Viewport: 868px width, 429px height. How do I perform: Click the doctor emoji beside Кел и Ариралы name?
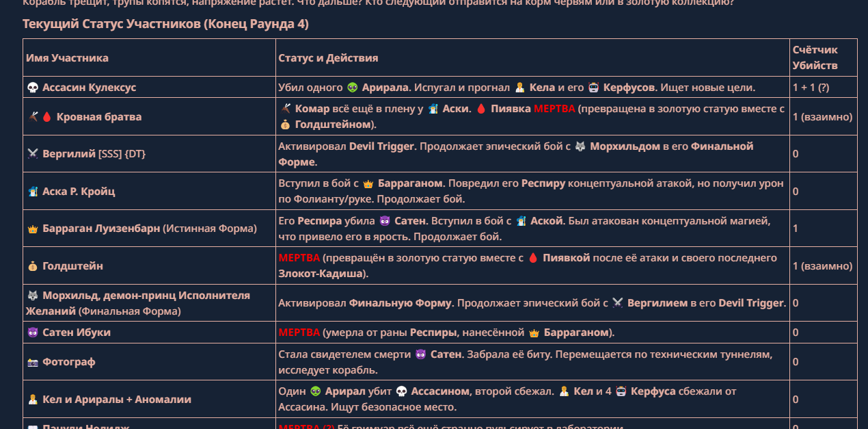pyautogui.click(x=32, y=400)
